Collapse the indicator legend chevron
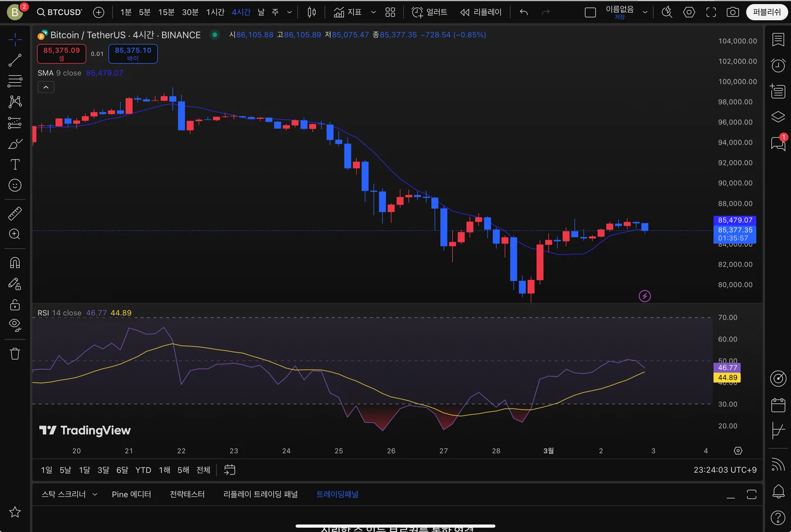The width and height of the screenshot is (791, 532). (x=46, y=87)
